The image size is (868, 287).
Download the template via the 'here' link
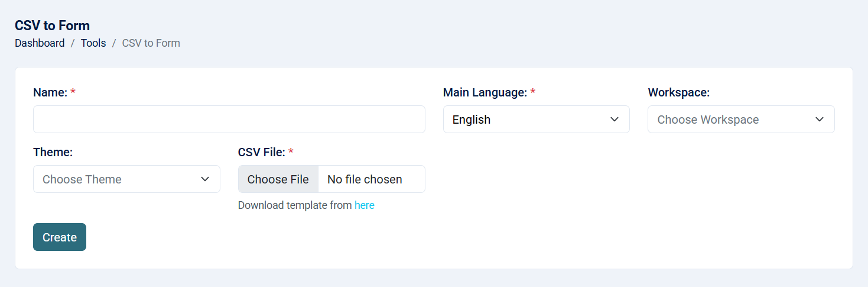365,205
